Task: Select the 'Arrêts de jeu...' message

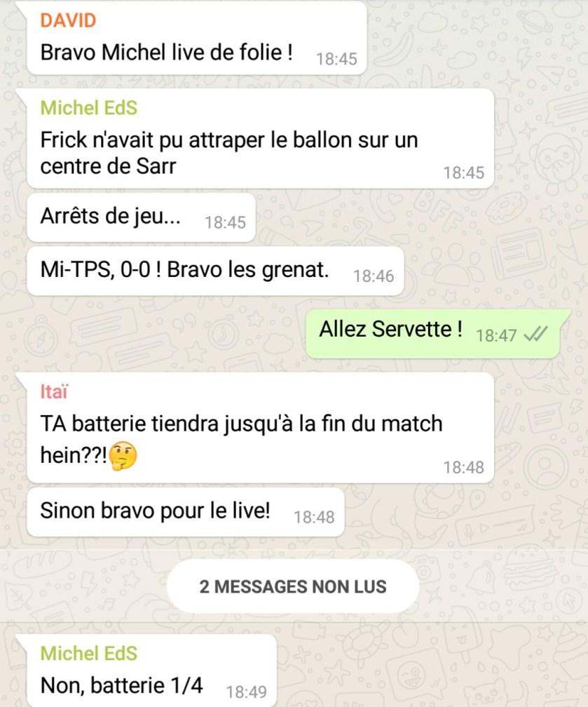Action: click(x=141, y=217)
